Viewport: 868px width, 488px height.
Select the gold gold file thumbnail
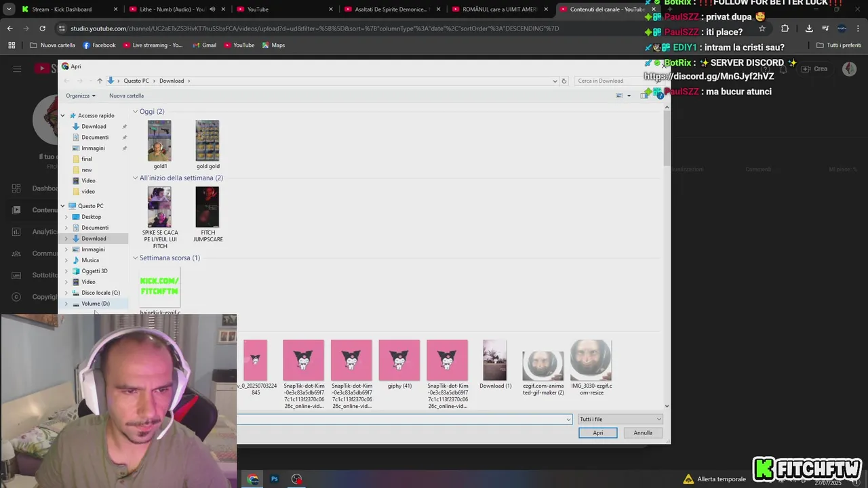tap(208, 141)
